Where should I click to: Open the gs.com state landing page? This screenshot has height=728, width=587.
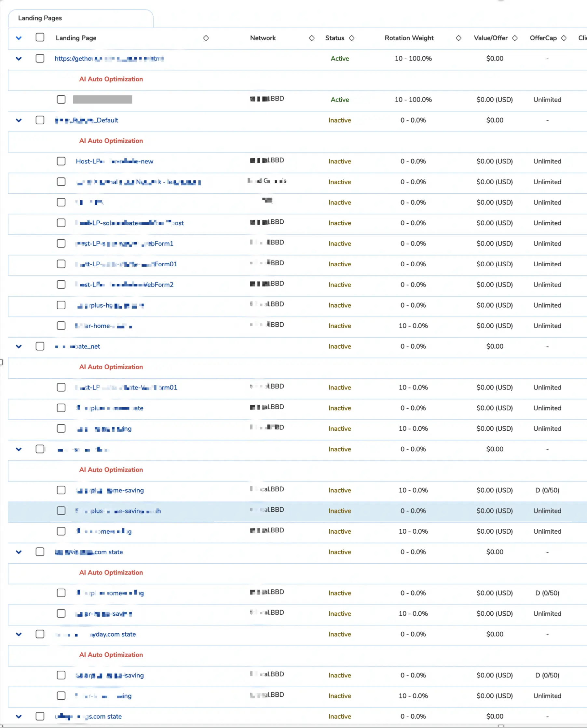[x=89, y=717]
